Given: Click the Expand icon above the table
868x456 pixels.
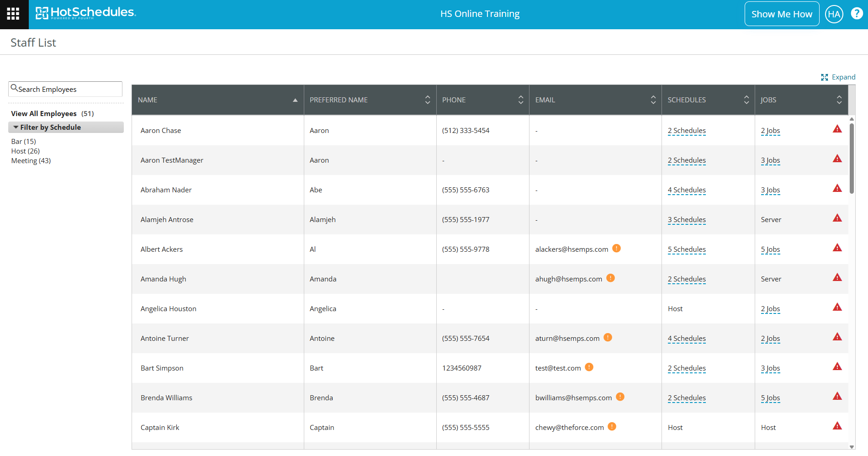Looking at the screenshot, I should (824, 77).
